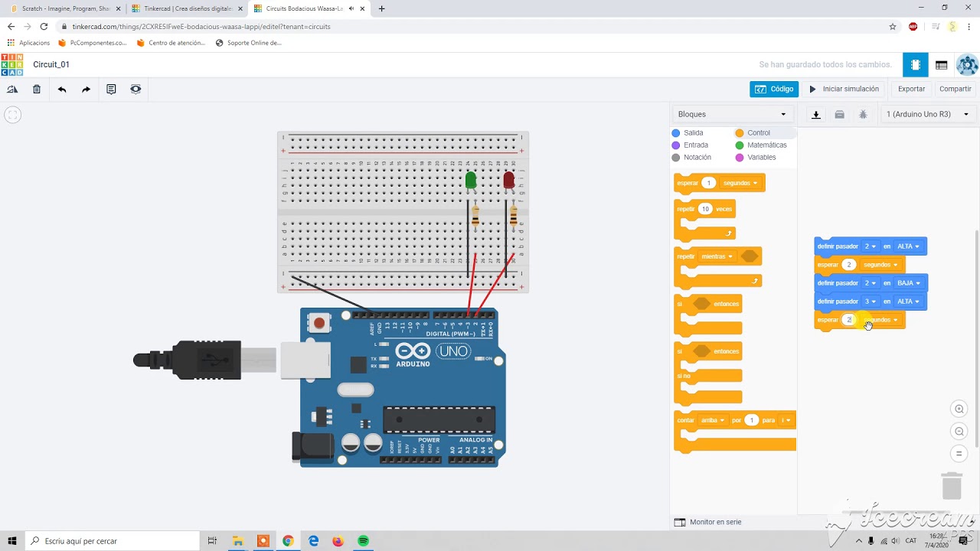The width and height of the screenshot is (980, 551).
Task: Open the debugger bug icon
Action: [863, 115]
